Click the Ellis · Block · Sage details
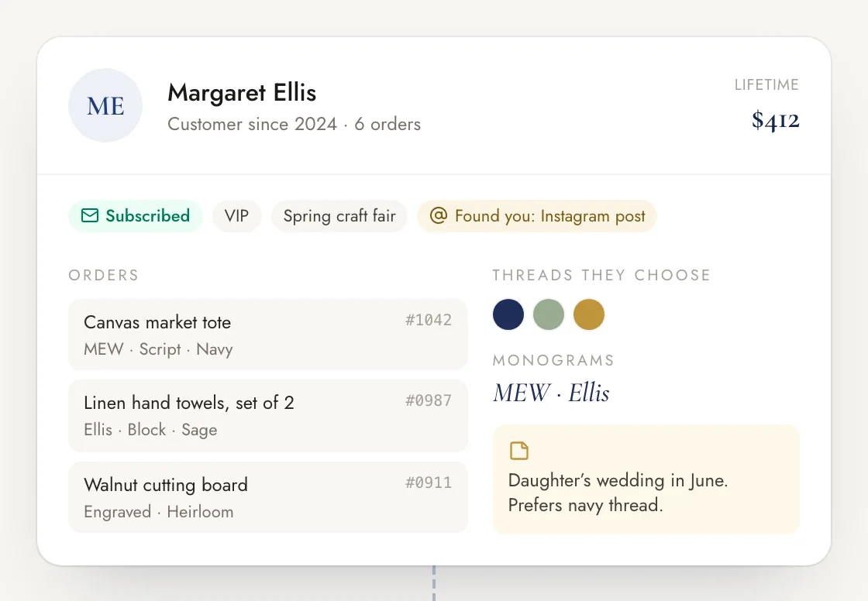Screen dimensions: 868x601 click(x=150, y=430)
